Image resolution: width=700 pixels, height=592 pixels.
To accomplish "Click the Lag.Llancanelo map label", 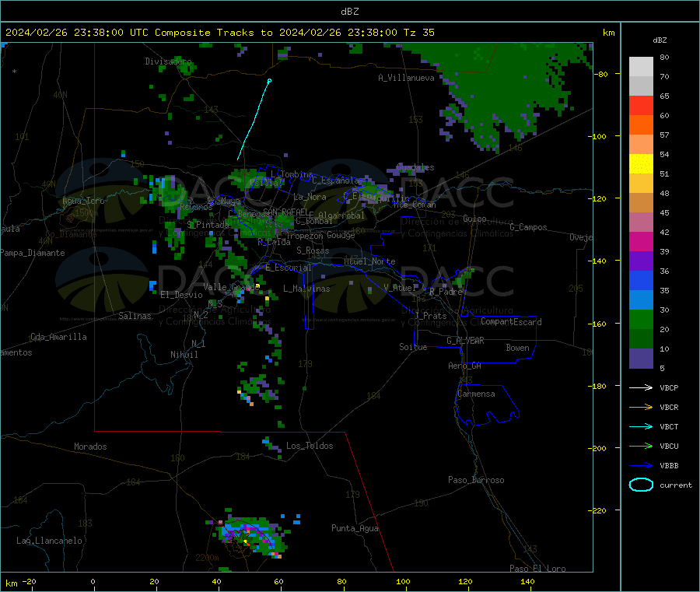I will 49,541.
